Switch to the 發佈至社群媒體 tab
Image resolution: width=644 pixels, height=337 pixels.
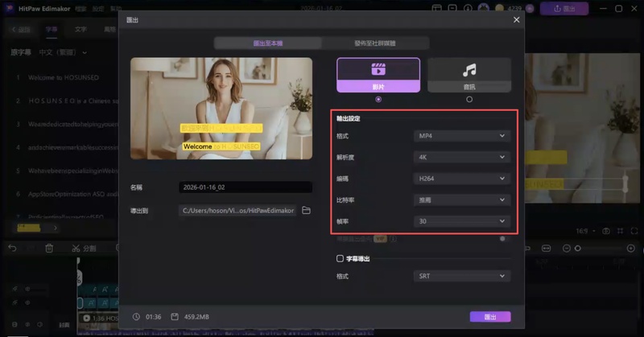(x=375, y=43)
